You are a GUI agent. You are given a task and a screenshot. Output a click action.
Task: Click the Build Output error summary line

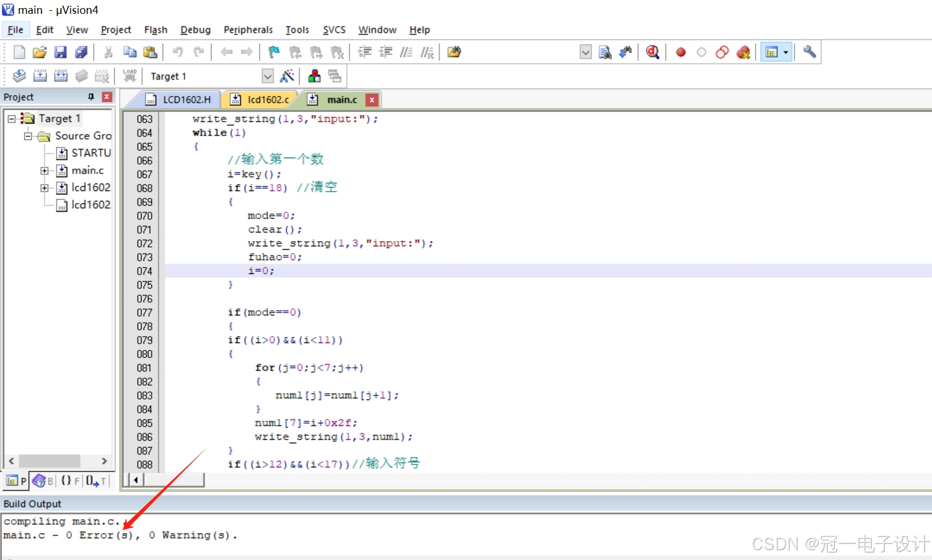pos(120,535)
